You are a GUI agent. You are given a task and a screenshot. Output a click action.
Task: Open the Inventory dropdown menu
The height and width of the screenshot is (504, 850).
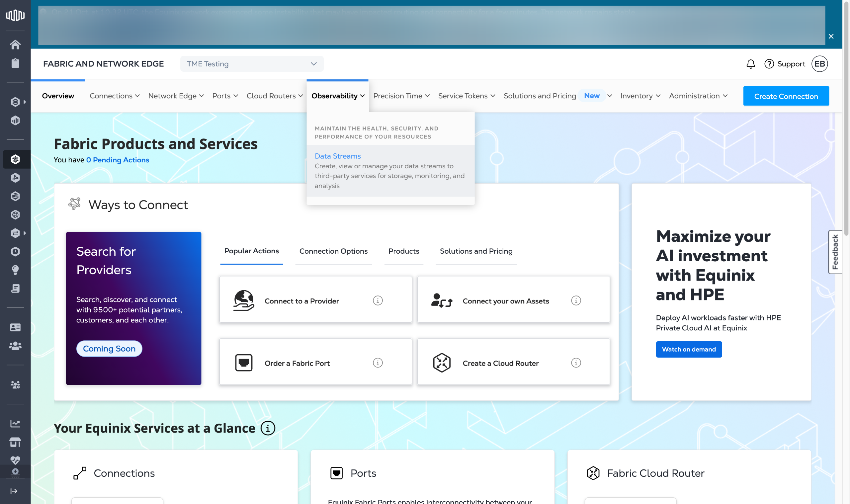640,96
